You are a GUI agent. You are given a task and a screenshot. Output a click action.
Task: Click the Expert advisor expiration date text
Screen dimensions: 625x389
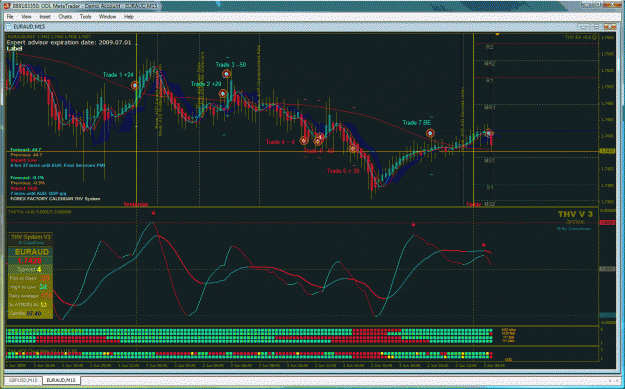point(69,42)
